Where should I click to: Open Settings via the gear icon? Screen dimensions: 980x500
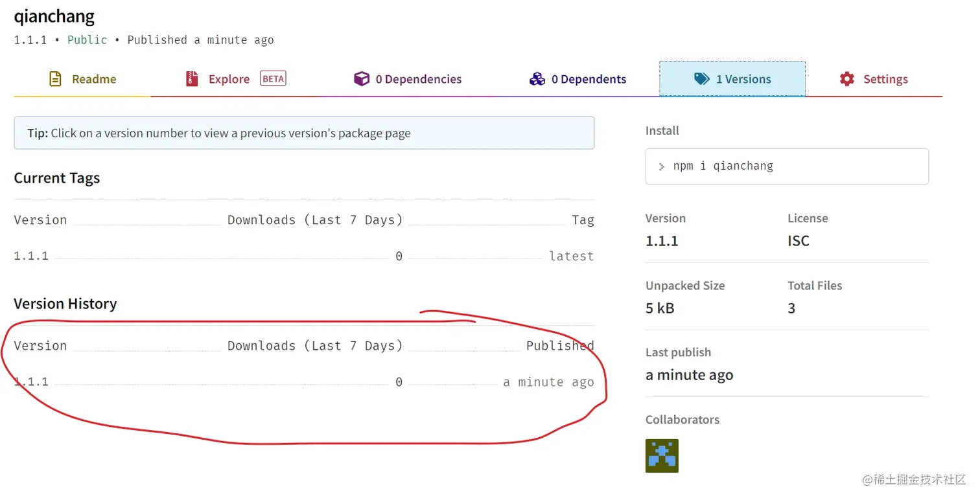[846, 78]
